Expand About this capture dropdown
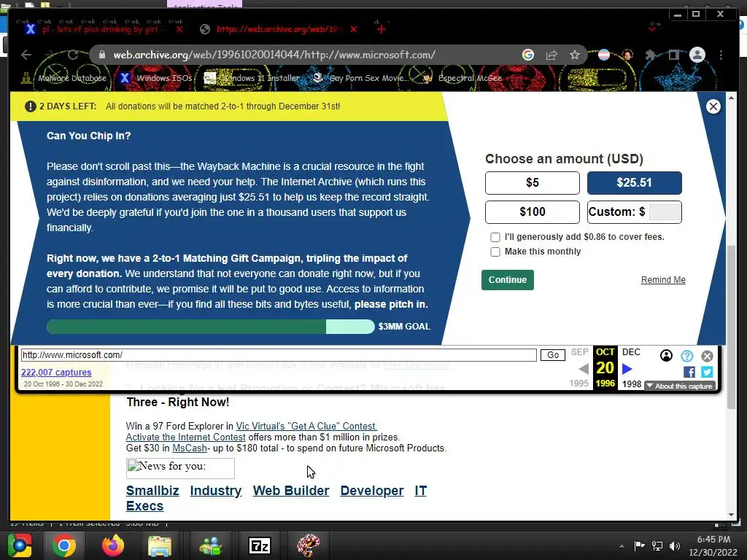Image resolution: width=747 pixels, height=560 pixels. tap(680, 386)
